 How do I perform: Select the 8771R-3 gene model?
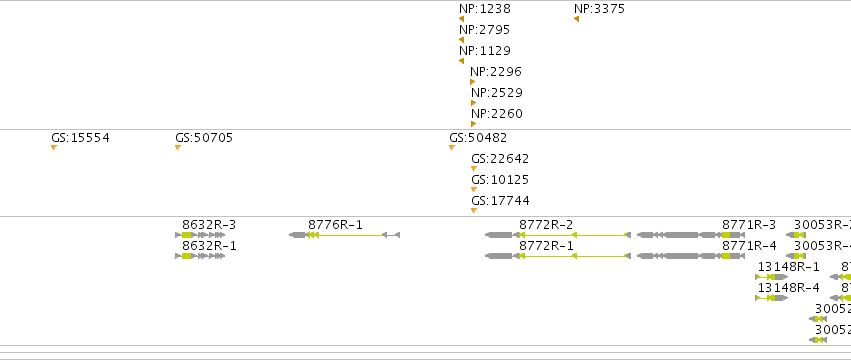(x=691, y=235)
